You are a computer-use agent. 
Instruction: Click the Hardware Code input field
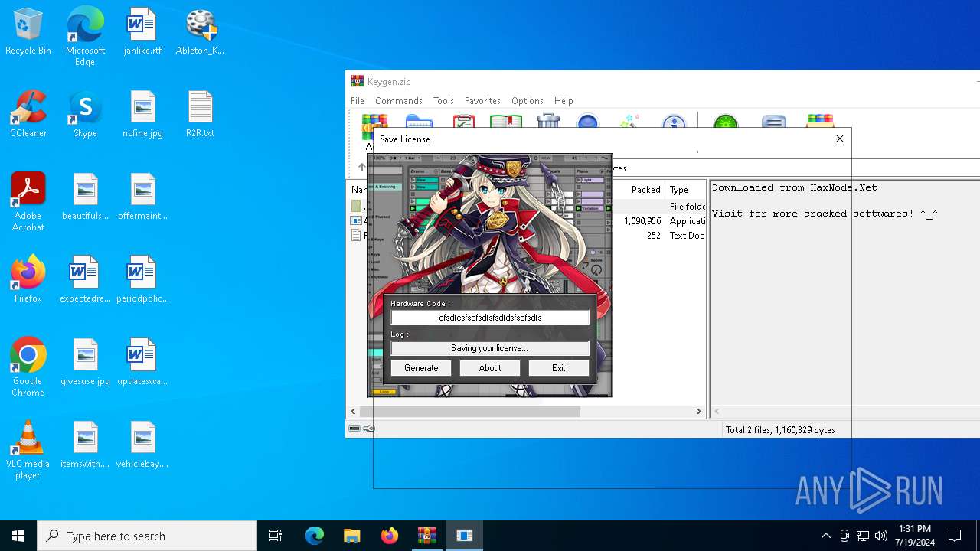pyautogui.click(x=490, y=318)
